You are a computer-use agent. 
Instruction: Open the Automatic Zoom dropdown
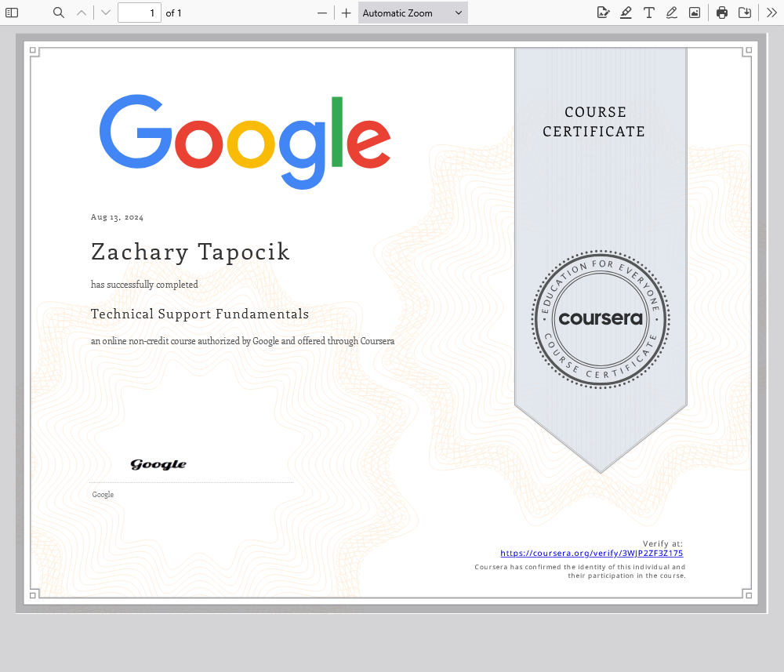pyautogui.click(x=412, y=13)
